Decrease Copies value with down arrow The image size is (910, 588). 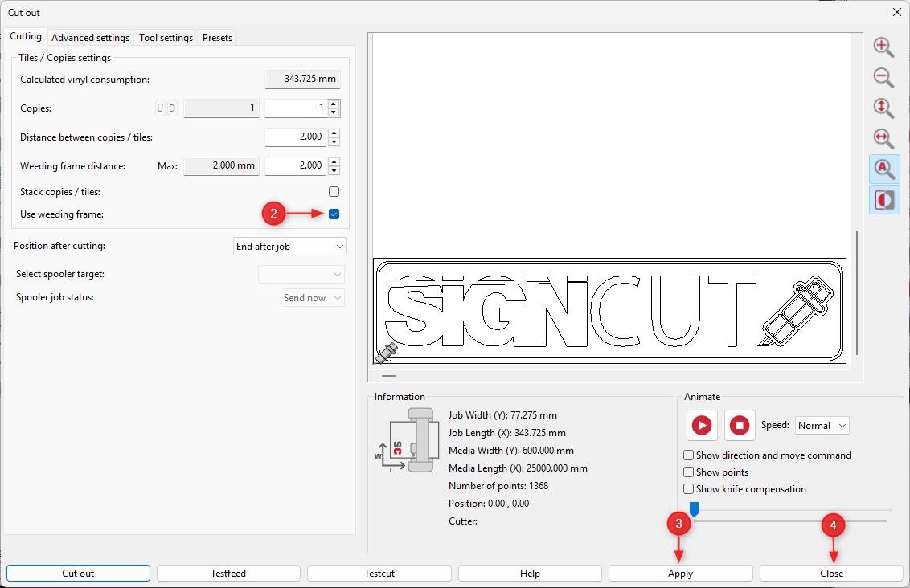tap(334, 112)
